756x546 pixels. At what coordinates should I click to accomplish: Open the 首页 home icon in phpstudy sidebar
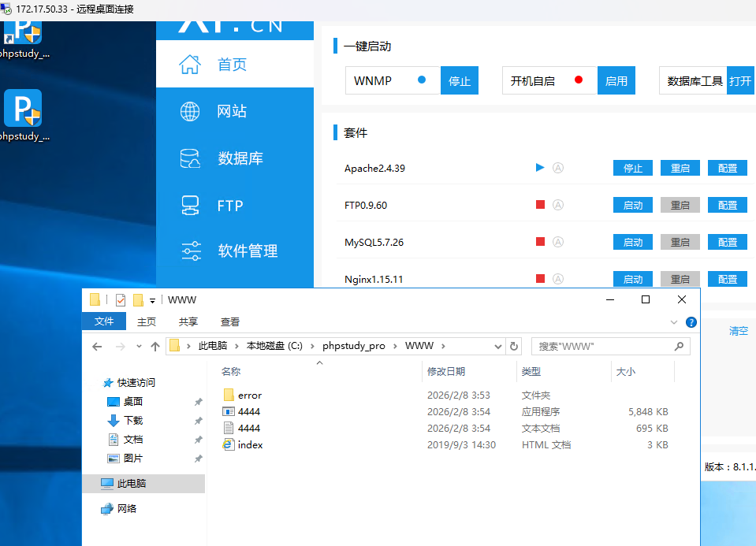tap(189, 64)
